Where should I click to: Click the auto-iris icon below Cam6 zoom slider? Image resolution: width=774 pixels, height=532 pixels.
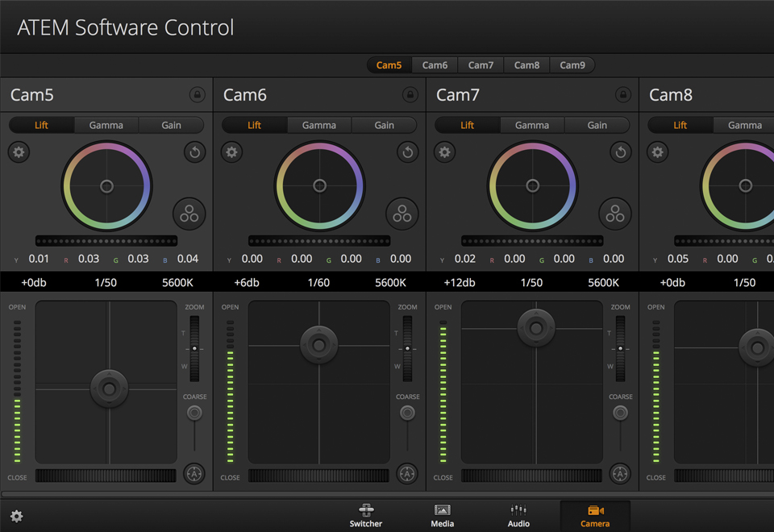407,474
